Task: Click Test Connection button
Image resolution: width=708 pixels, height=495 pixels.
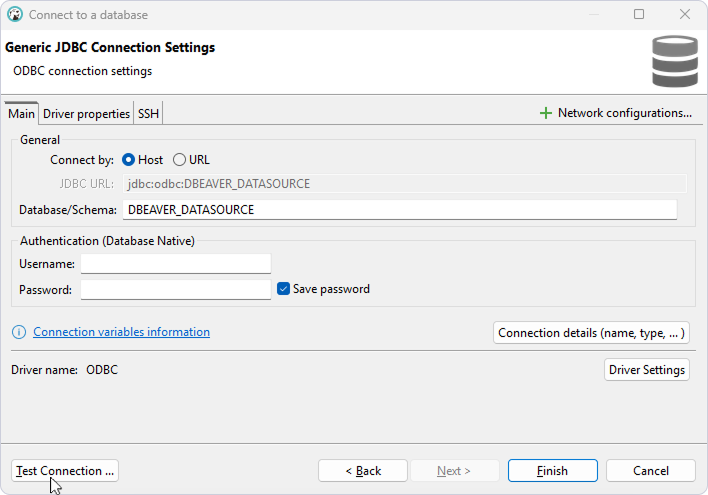Action: point(66,471)
